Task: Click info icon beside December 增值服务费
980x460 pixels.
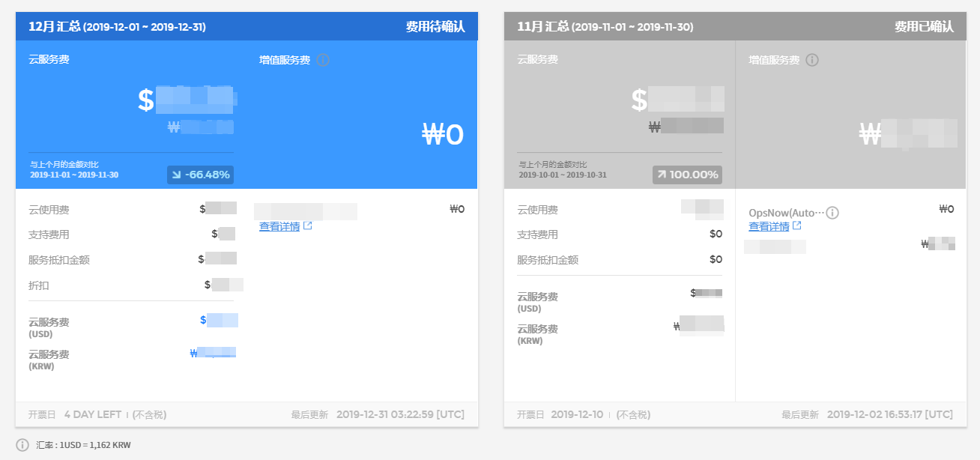Action: 324,60
